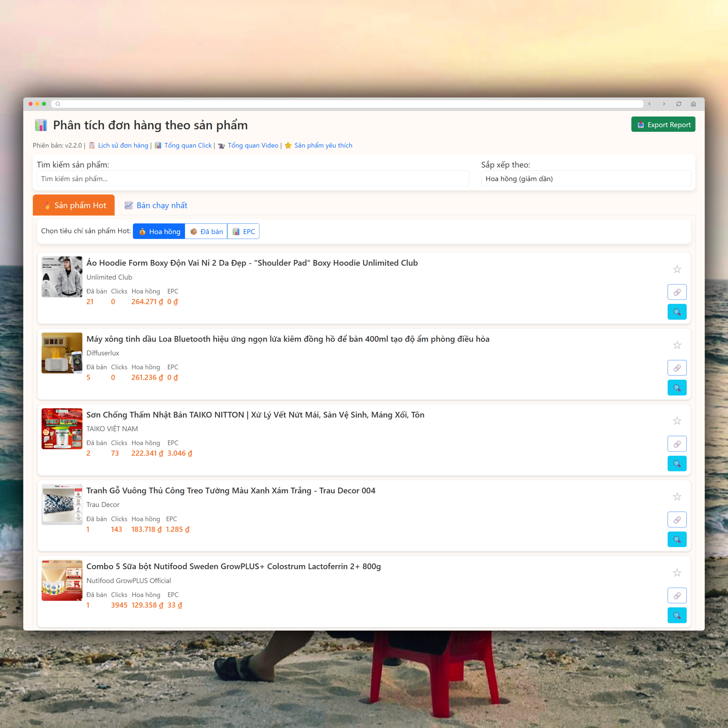
Task: Favorite the Áo Hoodie product with star
Action: 677,269
